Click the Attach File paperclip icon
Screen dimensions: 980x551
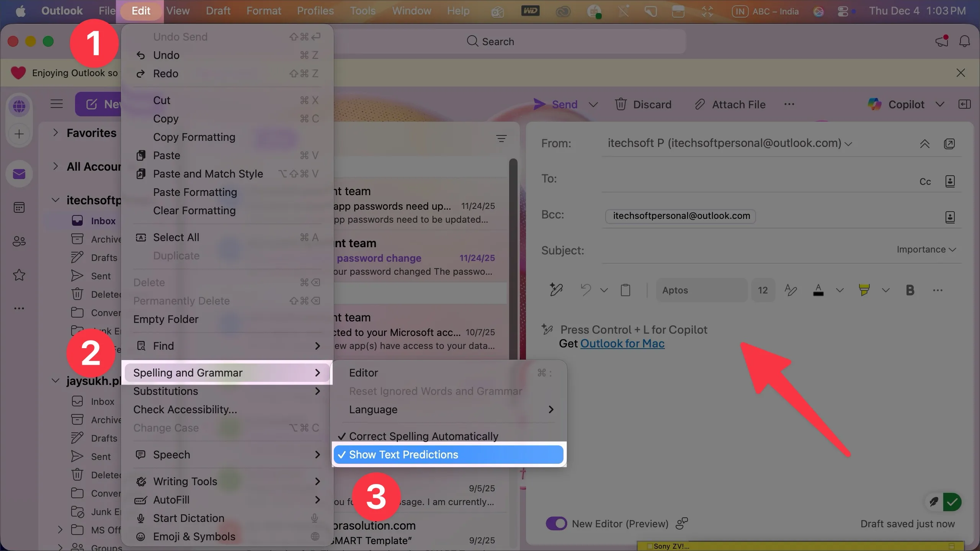(x=699, y=104)
